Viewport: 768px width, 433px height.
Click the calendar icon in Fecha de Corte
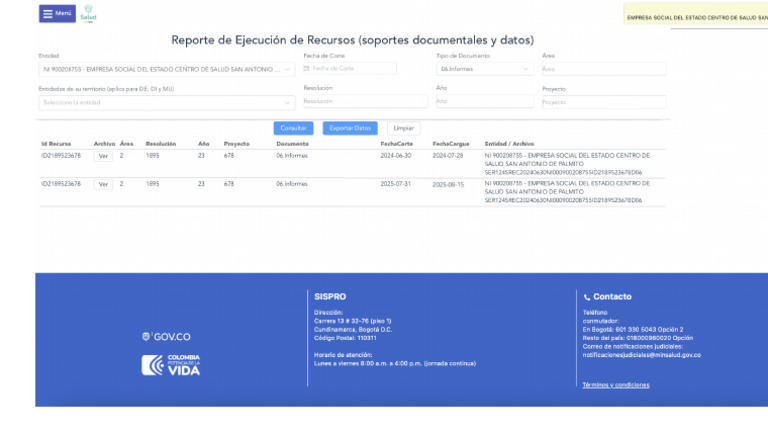[x=307, y=69]
